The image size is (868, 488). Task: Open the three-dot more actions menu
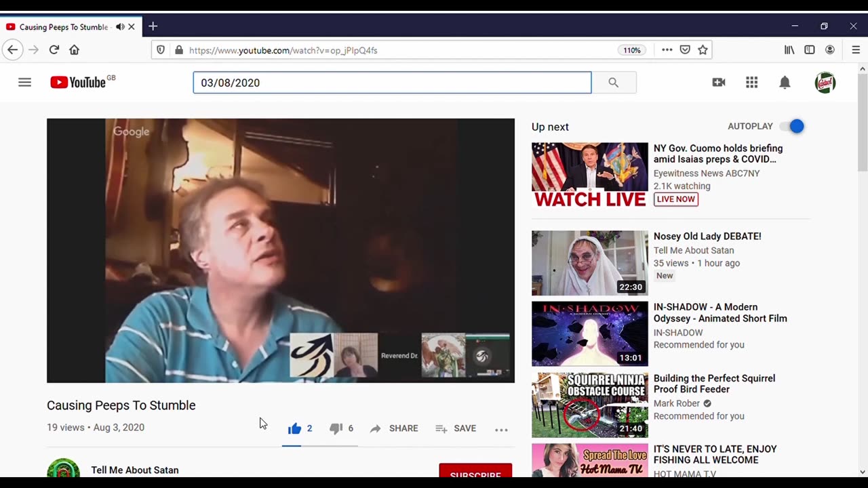click(x=501, y=429)
